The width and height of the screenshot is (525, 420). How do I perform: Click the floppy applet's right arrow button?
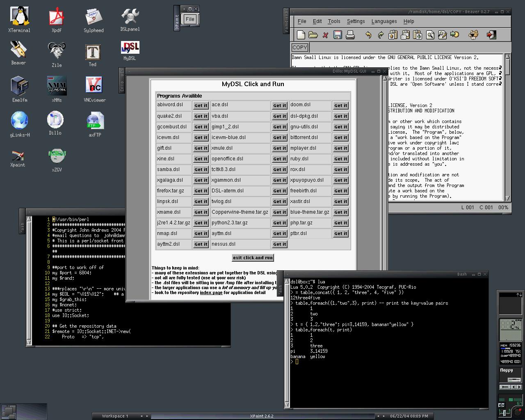[519, 387]
